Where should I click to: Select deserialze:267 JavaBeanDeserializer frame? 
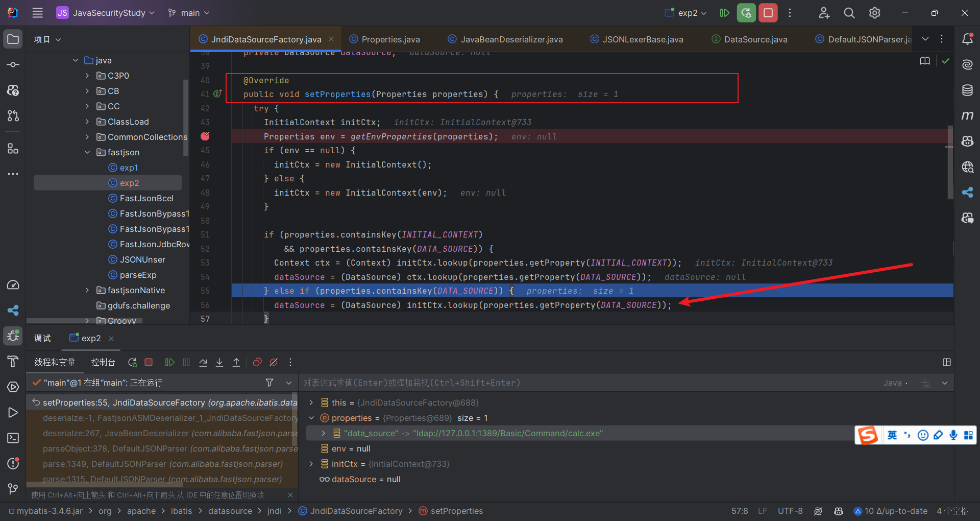click(162, 433)
